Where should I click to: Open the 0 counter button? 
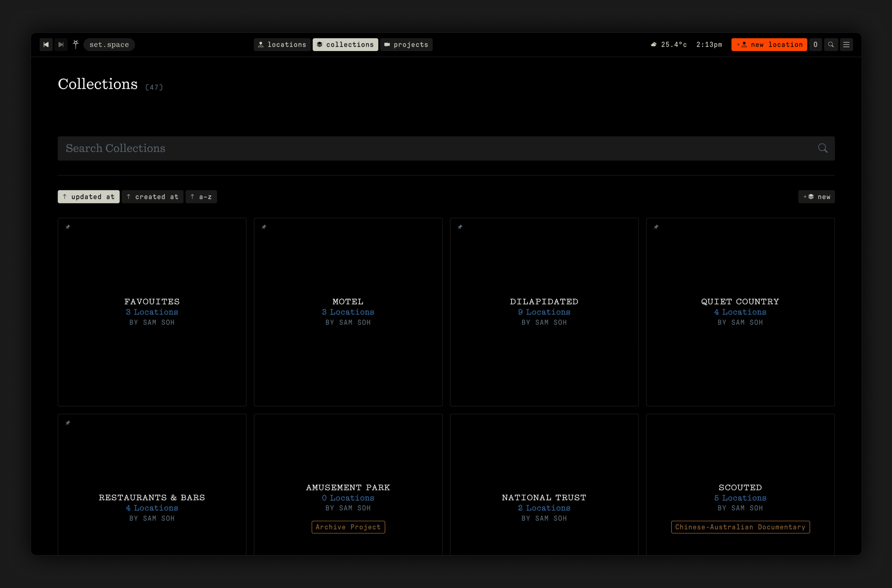(x=815, y=45)
